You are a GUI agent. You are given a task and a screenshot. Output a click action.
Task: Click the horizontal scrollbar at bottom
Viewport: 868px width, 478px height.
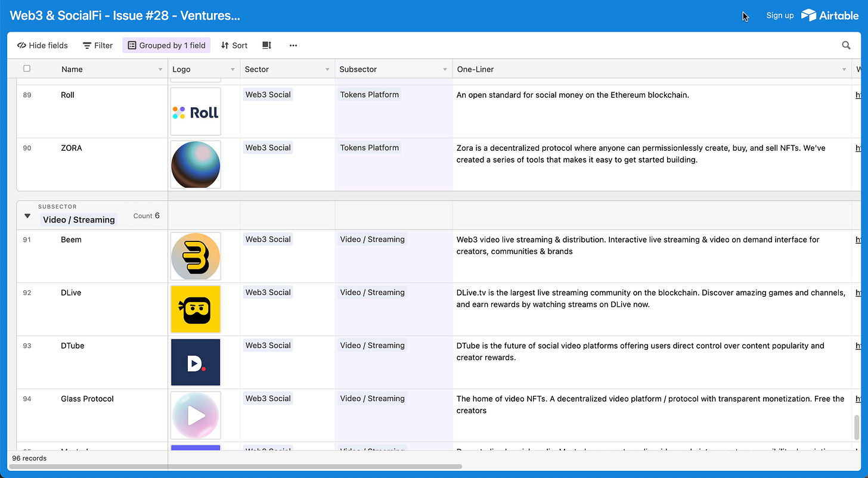pos(235,467)
